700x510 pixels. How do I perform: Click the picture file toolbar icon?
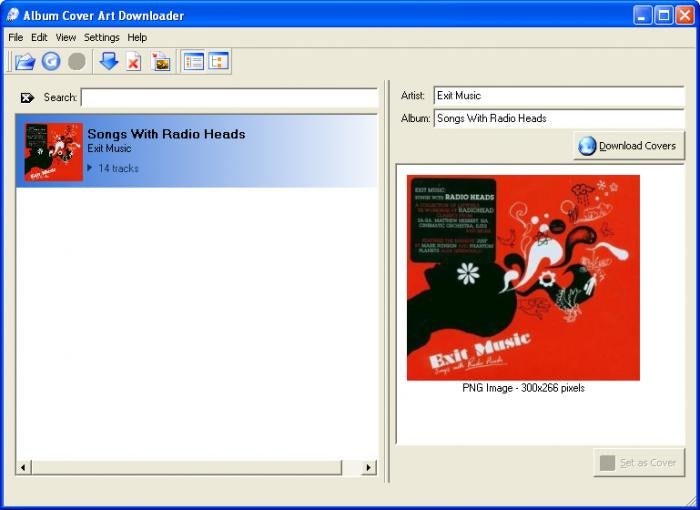coord(161,62)
